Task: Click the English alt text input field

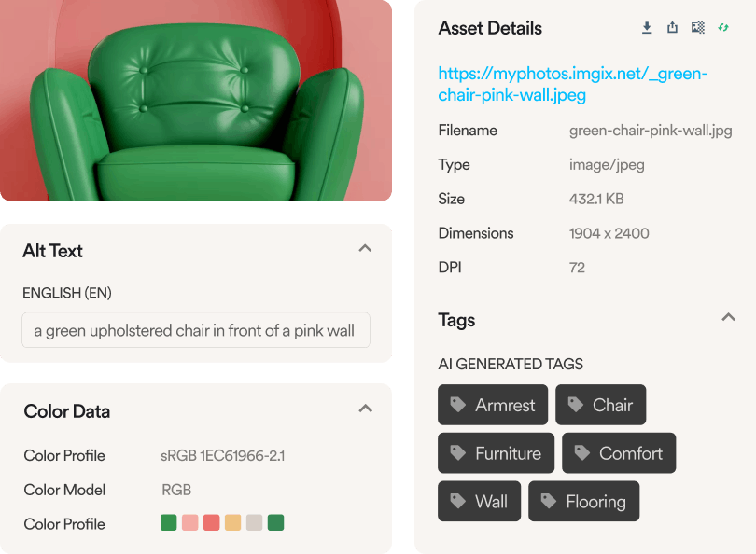Action: [x=196, y=330]
